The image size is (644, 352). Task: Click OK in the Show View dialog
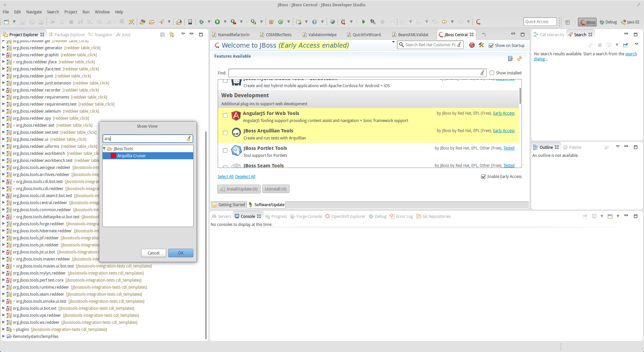[x=181, y=253]
